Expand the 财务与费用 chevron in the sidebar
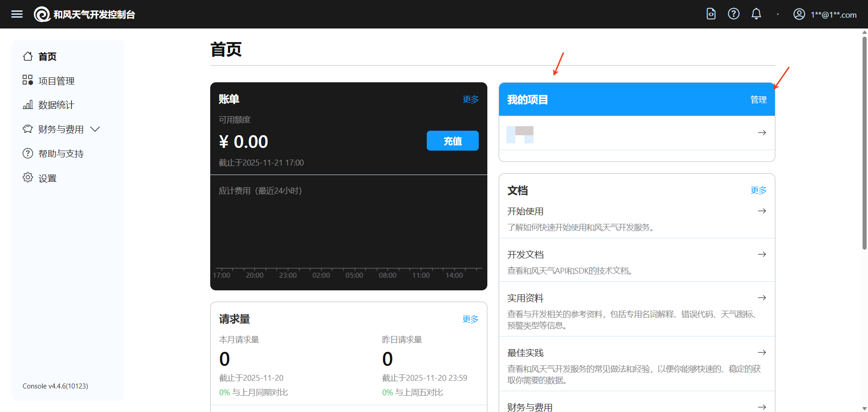 coord(95,129)
